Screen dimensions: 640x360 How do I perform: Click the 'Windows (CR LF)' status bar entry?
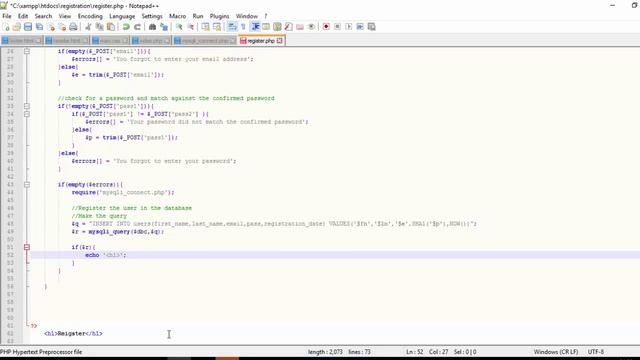click(x=556, y=352)
